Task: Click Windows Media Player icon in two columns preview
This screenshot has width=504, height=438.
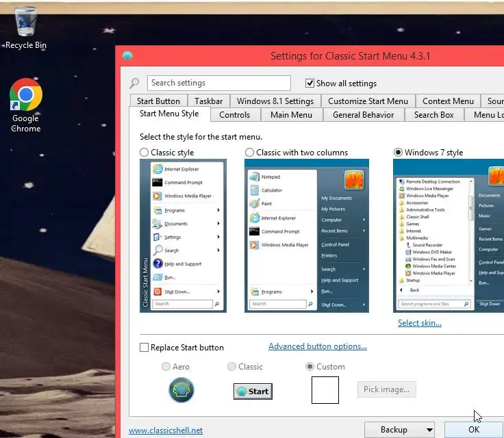Action: pos(254,245)
